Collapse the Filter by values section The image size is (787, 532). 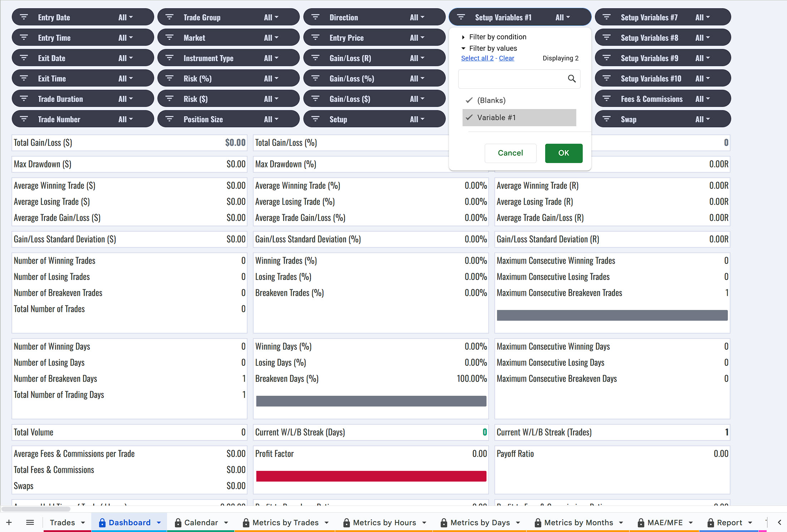point(493,48)
